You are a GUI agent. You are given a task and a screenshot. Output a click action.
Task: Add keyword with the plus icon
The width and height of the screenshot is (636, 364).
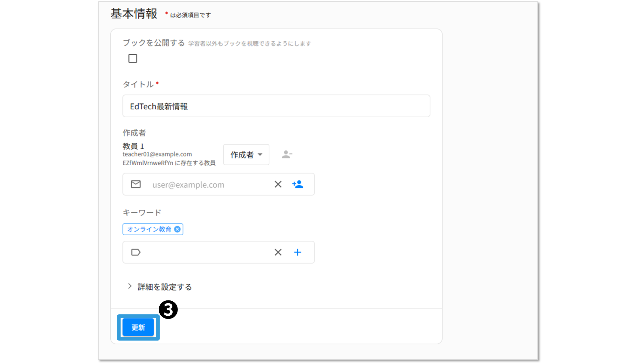pos(298,252)
